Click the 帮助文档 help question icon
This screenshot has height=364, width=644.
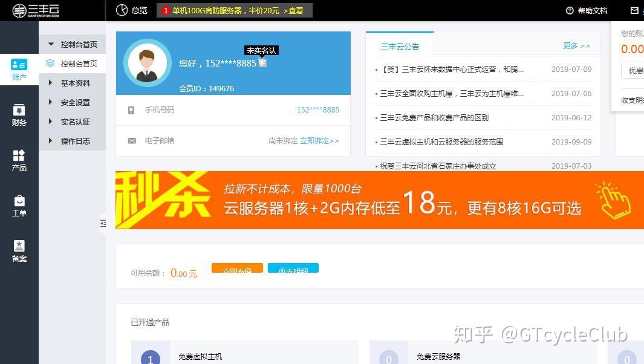tap(570, 11)
